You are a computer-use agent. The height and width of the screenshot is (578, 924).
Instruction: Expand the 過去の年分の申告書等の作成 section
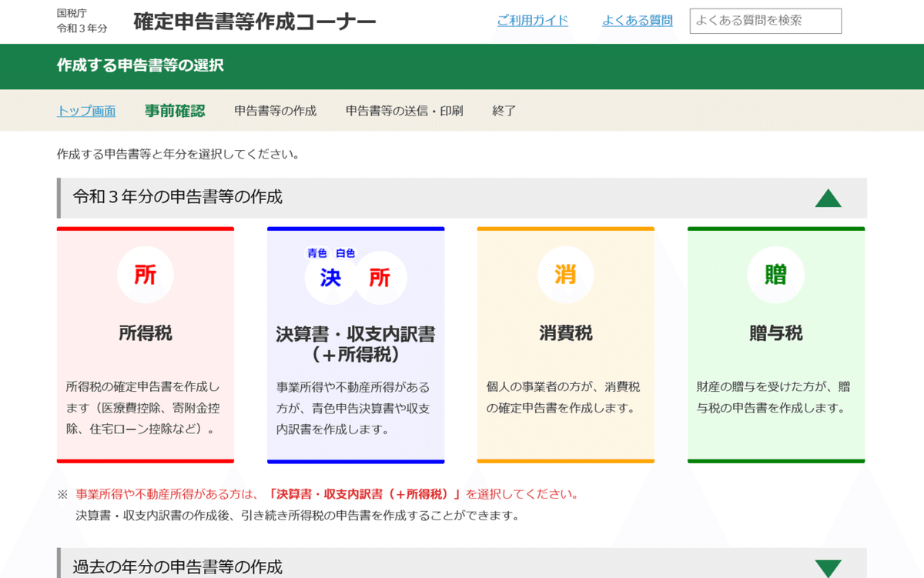828,566
